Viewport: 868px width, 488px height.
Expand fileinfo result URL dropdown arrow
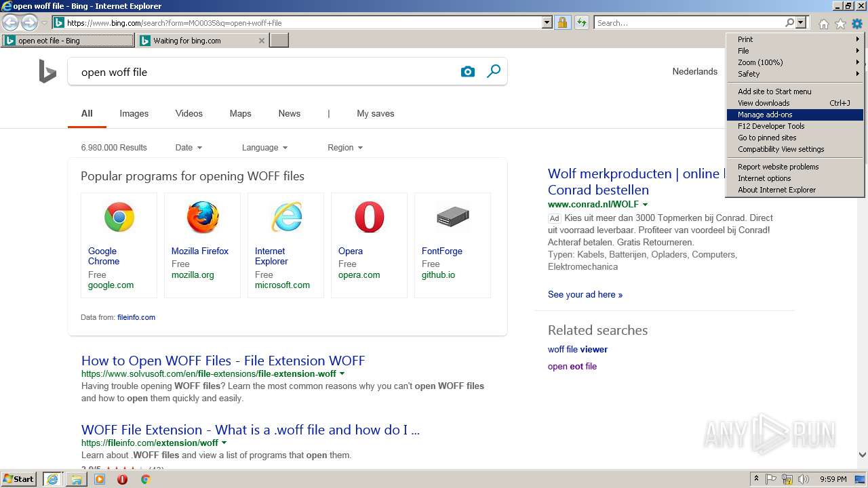click(x=224, y=443)
